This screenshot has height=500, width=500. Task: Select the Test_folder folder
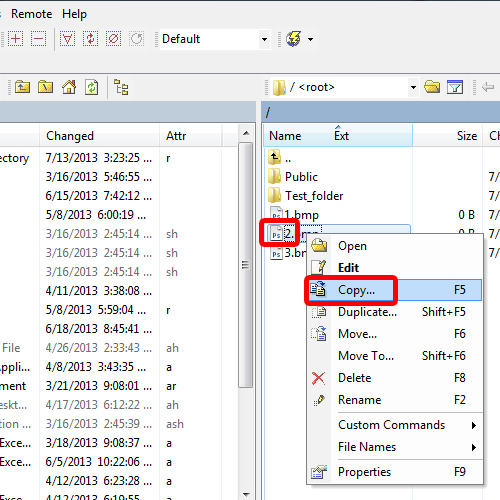pos(305,196)
